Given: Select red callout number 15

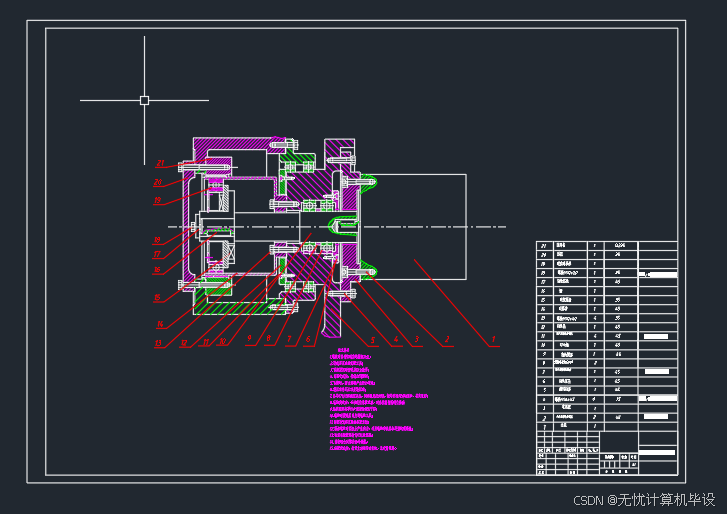Looking at the screenshot, I should pyautogui.click(x=157, y=298).
